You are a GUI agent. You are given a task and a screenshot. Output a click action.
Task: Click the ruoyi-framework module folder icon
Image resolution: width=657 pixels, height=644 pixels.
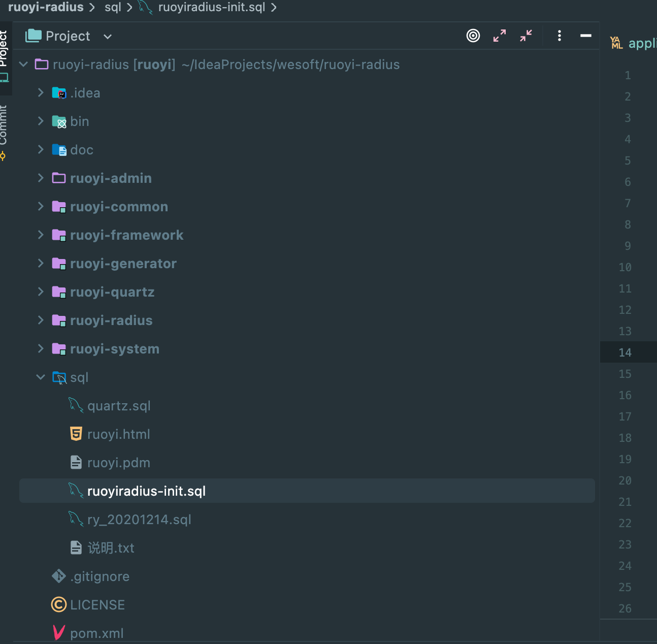(59, 235)
